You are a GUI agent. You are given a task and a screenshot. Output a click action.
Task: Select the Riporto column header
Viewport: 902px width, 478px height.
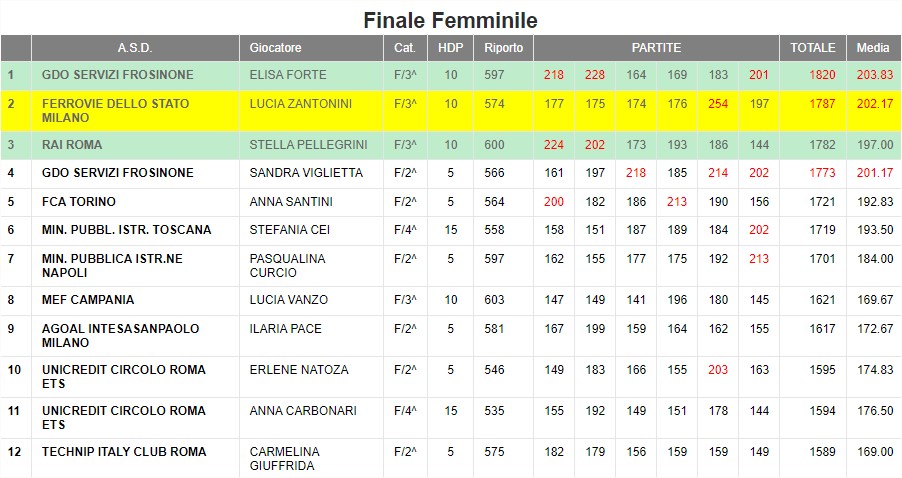pos(503,48)
